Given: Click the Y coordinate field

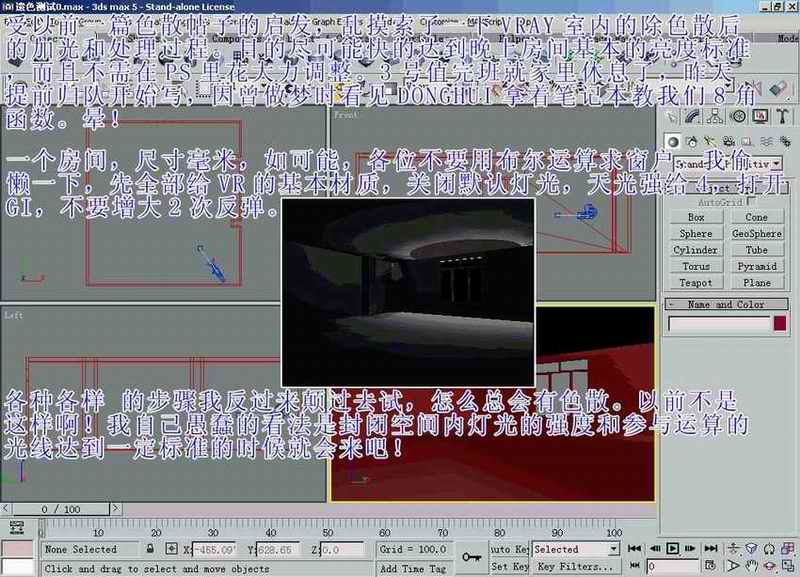Looking at the screenshot, I should pyautogui.click(x=278, y=549).
